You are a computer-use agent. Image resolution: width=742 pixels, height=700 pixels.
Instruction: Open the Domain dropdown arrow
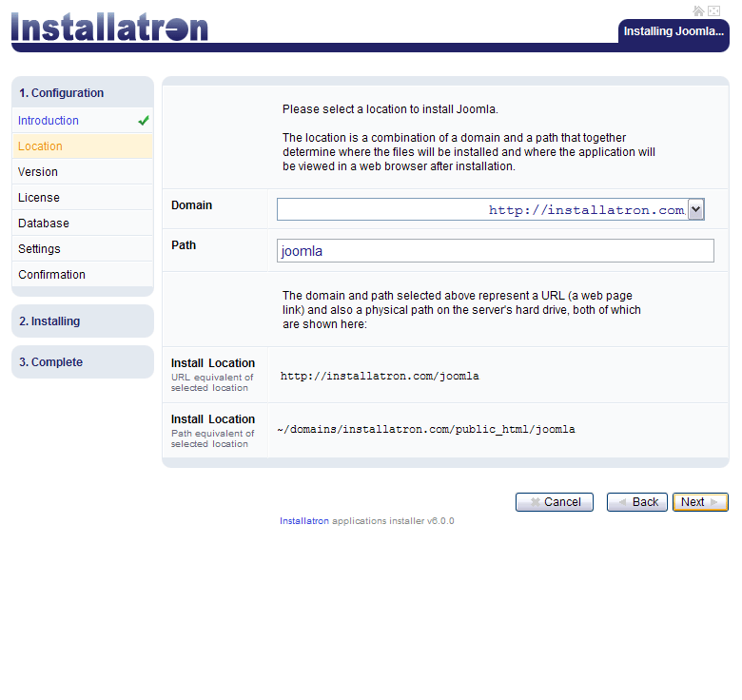point(695,209)
